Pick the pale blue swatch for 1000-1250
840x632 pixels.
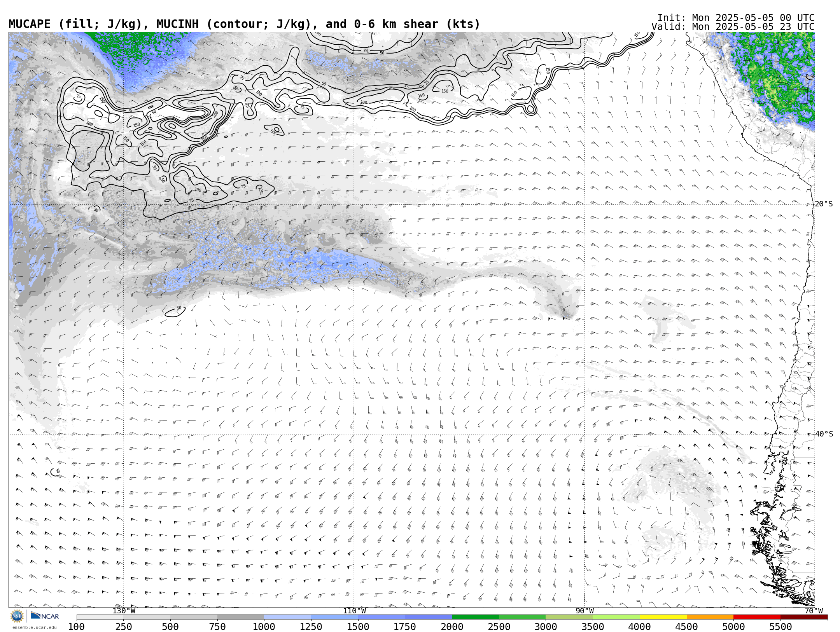coord(288,617)
